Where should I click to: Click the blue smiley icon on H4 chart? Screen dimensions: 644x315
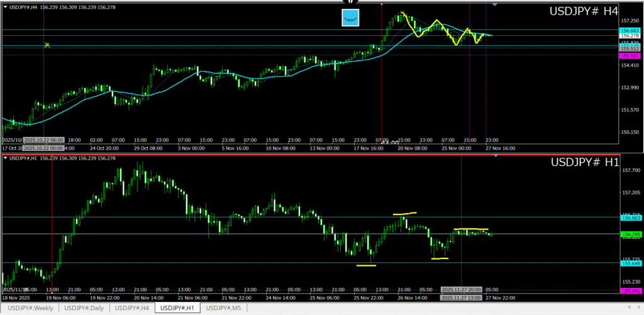coord(350,18)
